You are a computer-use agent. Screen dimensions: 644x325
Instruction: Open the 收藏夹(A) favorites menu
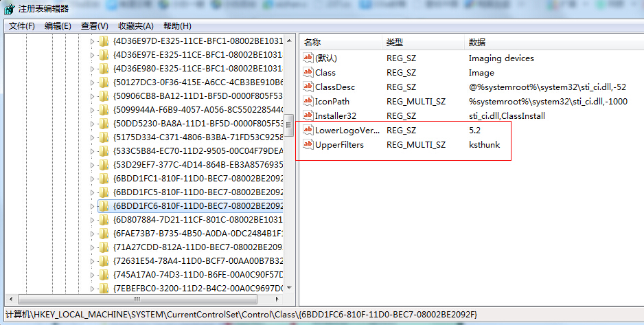coord(135,26)
